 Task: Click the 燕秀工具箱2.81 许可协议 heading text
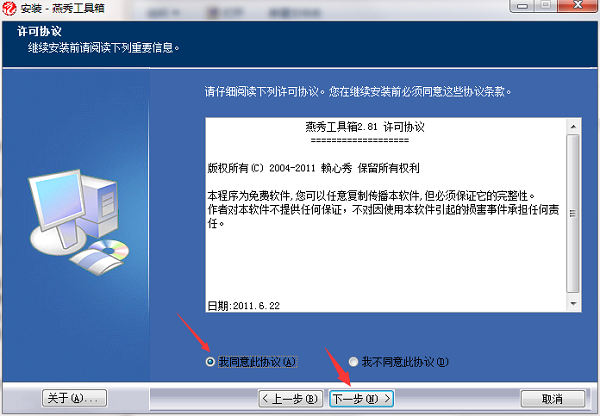[365, 127]
